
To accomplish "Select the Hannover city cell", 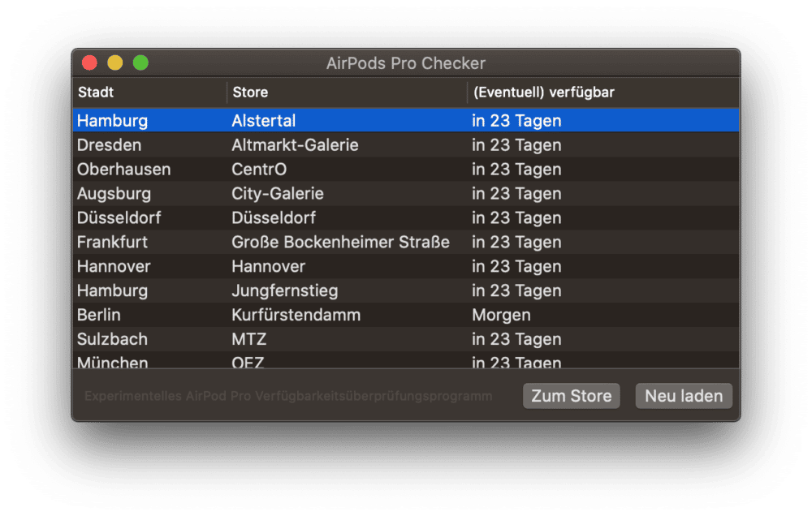I will (114, 267).
